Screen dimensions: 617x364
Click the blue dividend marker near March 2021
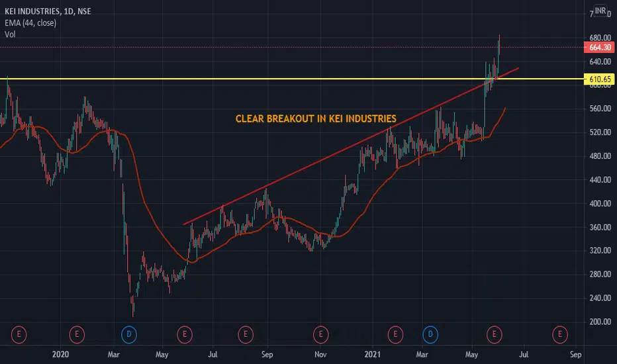[430, 335]
